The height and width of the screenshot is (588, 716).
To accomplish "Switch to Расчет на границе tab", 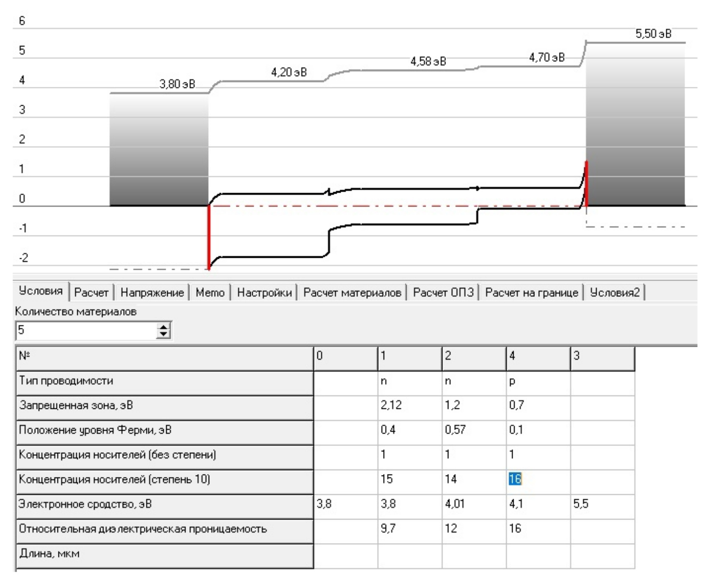I will pos(531,293).
